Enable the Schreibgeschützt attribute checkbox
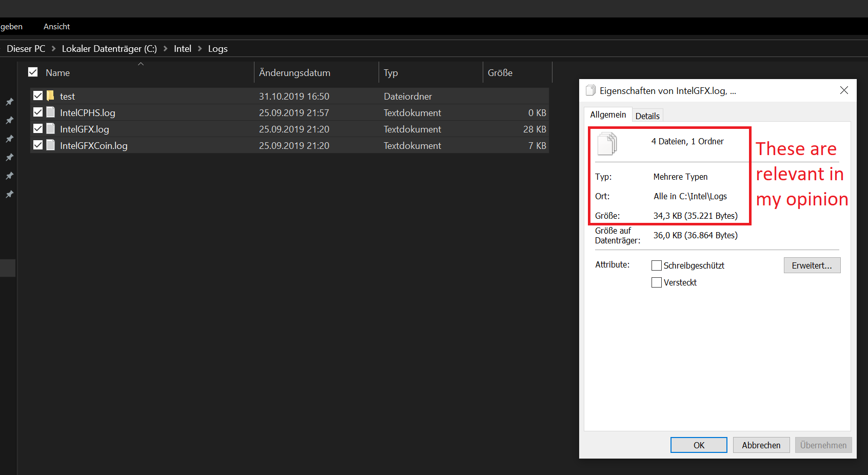Viewport: 868px width, 475px height. coord(656,265)
